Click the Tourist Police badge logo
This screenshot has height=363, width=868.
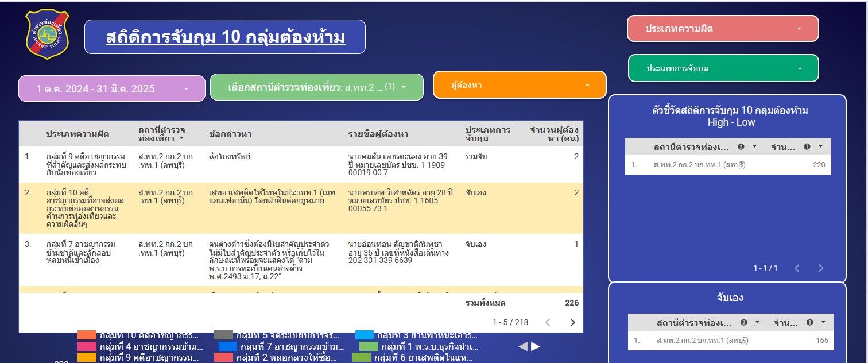(x=47, y=34)
